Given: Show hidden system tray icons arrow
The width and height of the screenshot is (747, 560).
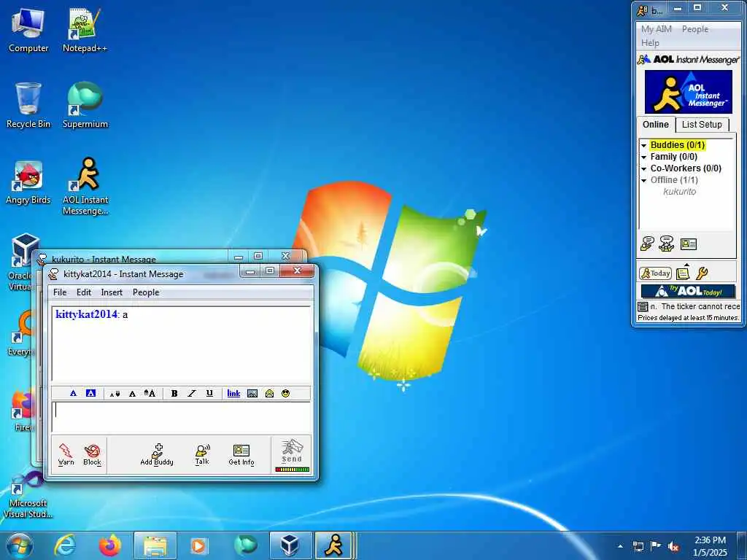Looking at the screenshot, I should point(620,546).
